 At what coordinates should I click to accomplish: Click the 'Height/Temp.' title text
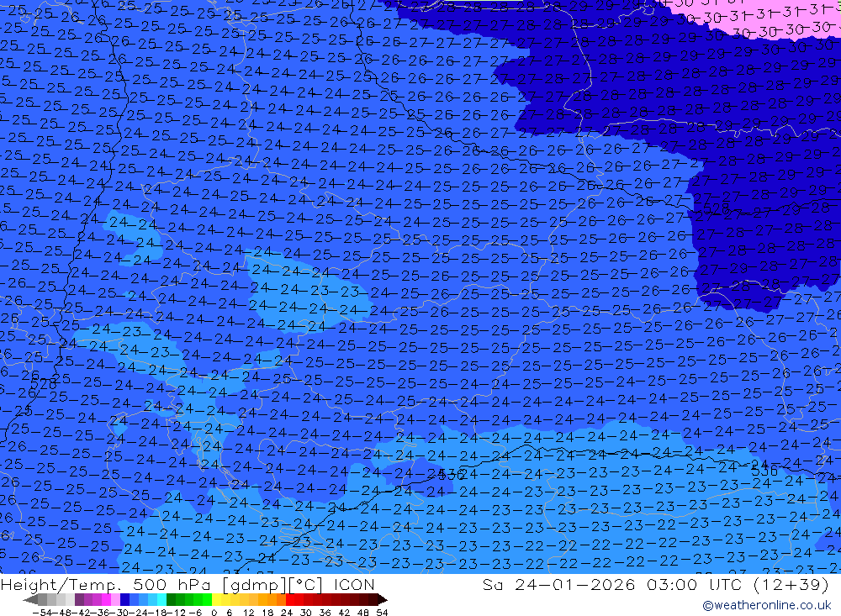[x=61, y=585]
